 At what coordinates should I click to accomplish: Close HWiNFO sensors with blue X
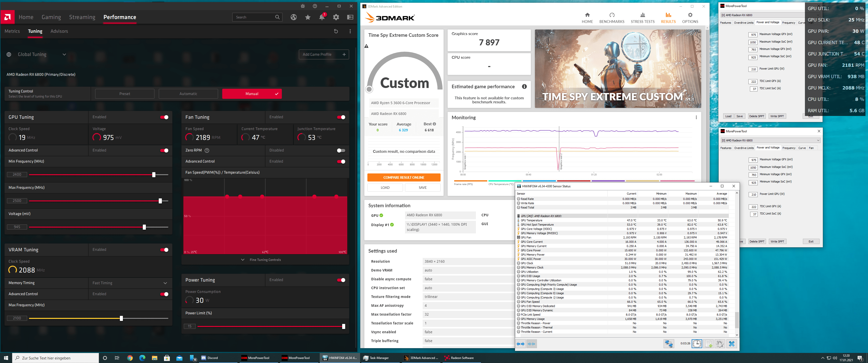point(731,344)
